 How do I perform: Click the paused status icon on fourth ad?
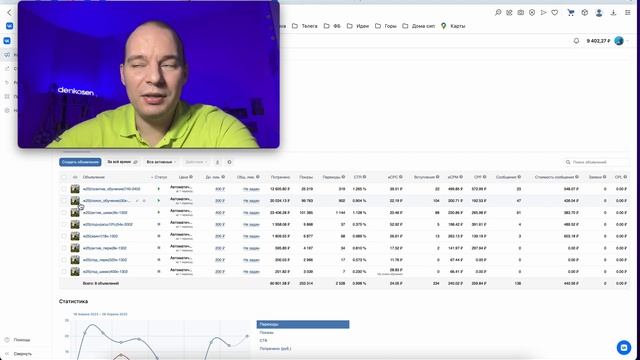[x=159, y=224]
